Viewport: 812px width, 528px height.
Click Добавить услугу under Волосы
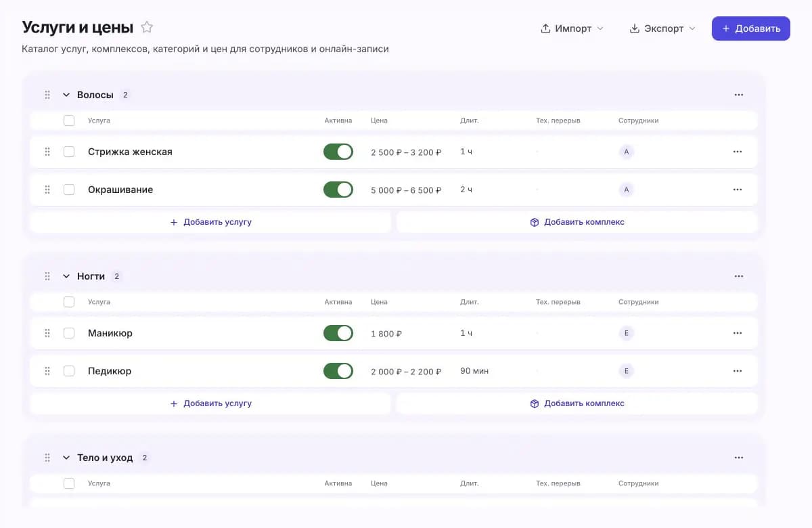[x=210, y=222]
